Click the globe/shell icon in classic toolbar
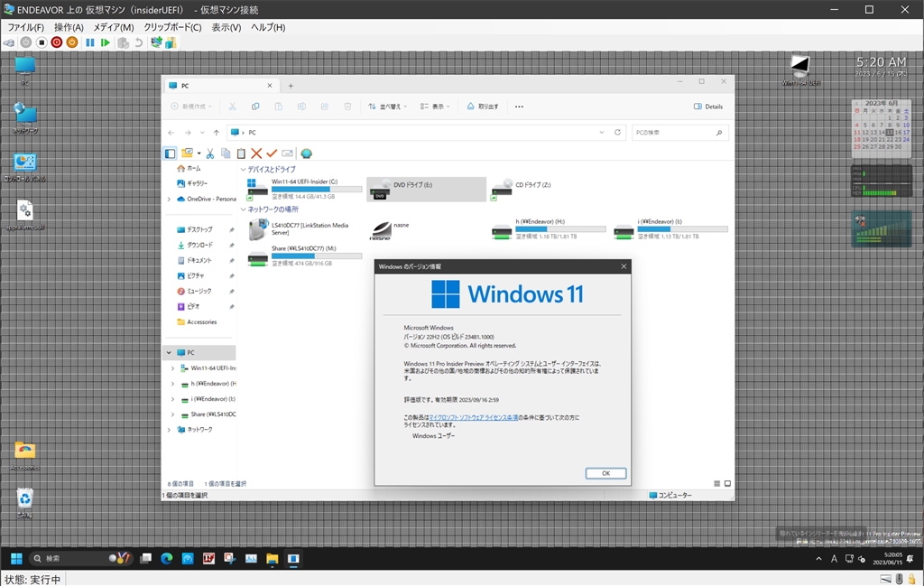 (x=307, y=153)
